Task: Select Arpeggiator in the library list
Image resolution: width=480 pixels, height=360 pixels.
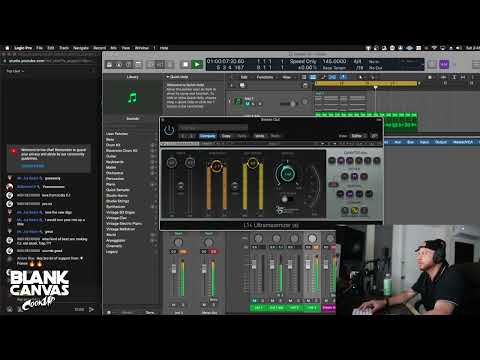Action: pos(116,240)
